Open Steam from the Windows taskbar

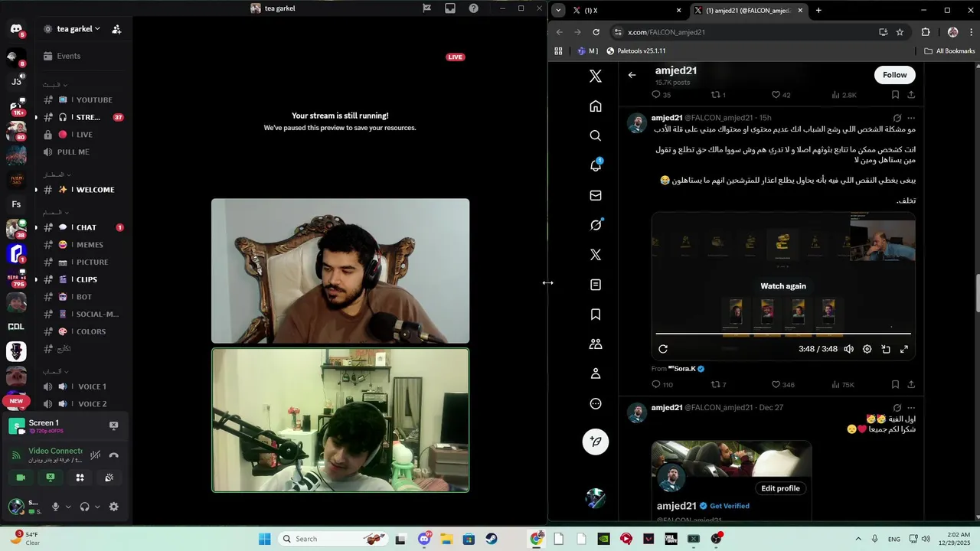tap(492, 539)
